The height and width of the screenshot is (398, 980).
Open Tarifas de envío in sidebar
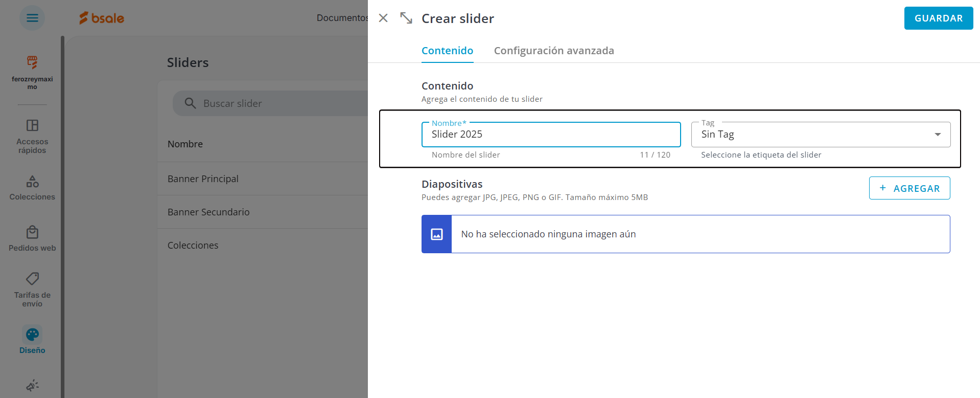click(x=32, y=290)
